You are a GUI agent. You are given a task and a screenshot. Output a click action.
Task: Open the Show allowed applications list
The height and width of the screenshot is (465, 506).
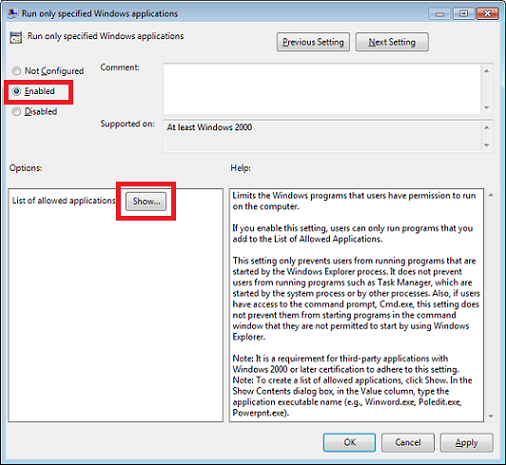click(146, 201)
